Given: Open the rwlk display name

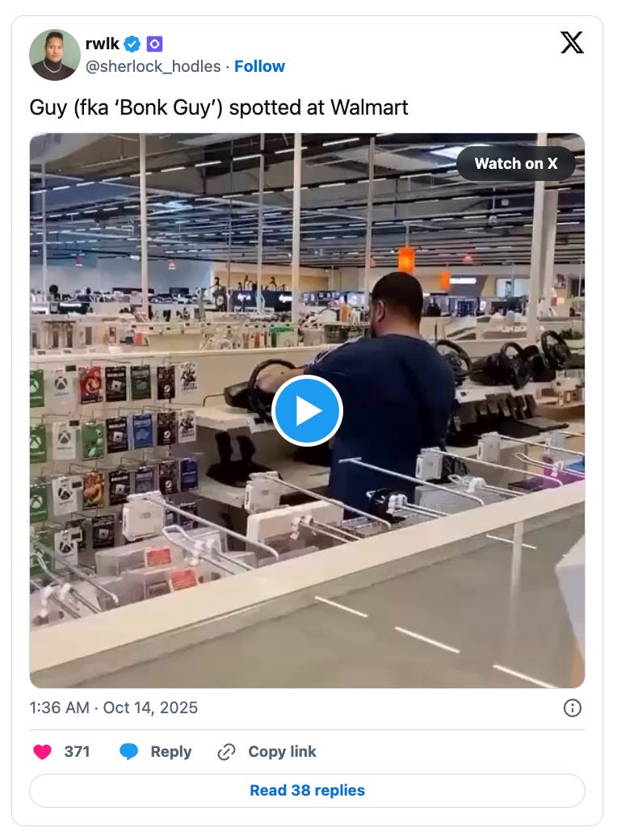Looking at the screenshot, I should [103, 44].
